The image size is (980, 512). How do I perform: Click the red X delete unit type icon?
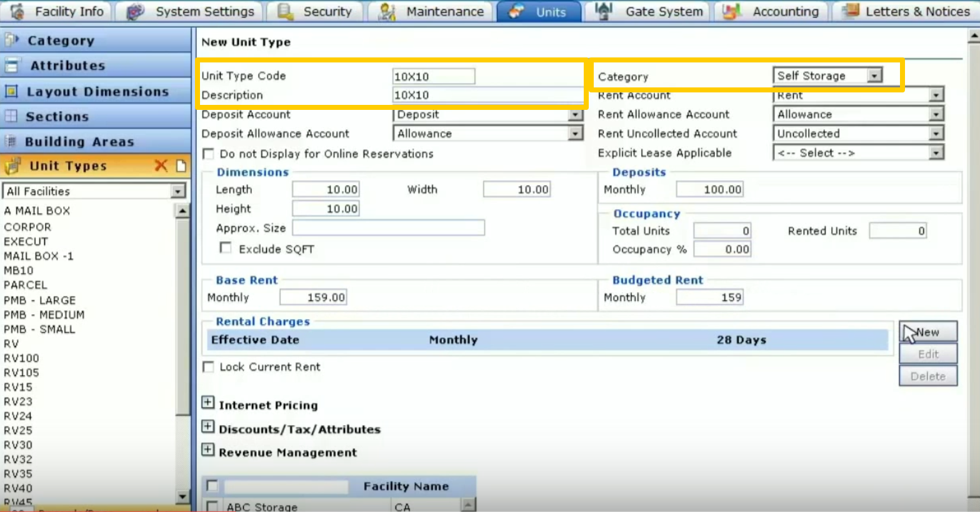coord(161,165)
